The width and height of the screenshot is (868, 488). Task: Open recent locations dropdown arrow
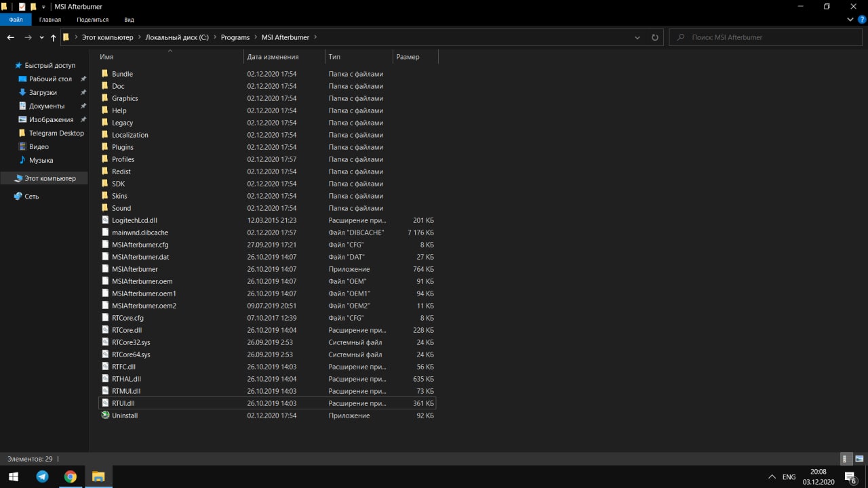(41, 37)
